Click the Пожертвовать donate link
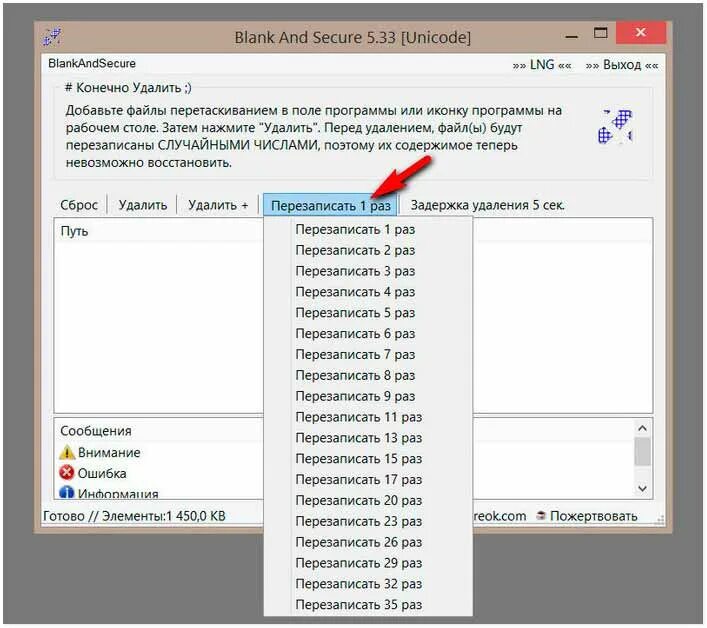 click(x=593, y=515)
